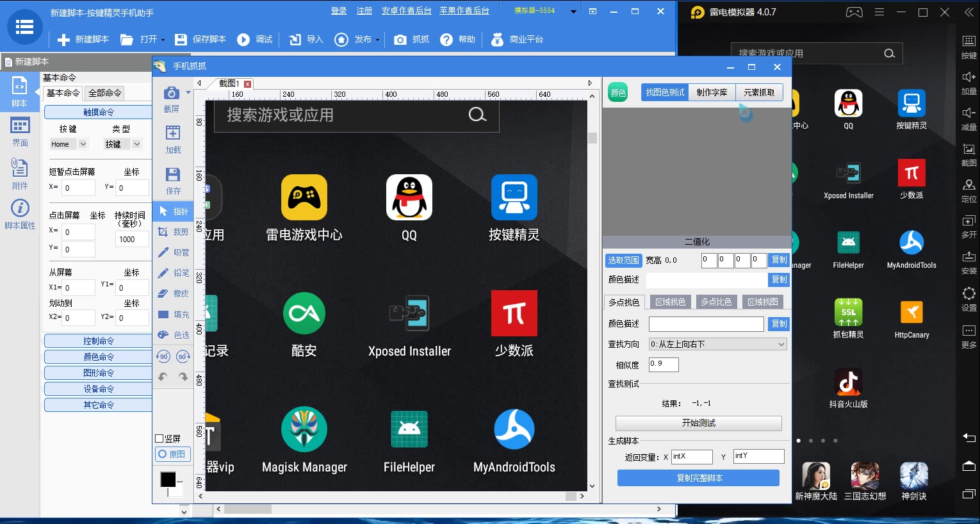Toggle the 竖屏 portrait checkbox
Viewport: 980px width, 524px height.
(x=159, y=439)
